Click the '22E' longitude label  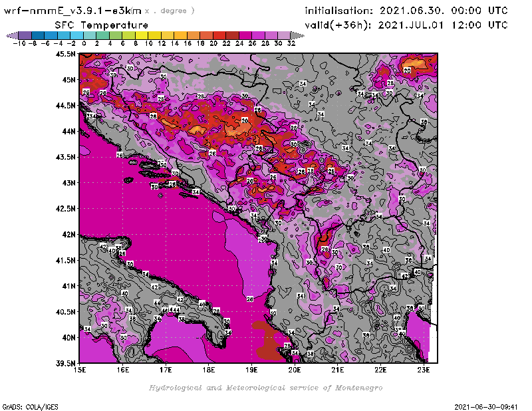380,370
